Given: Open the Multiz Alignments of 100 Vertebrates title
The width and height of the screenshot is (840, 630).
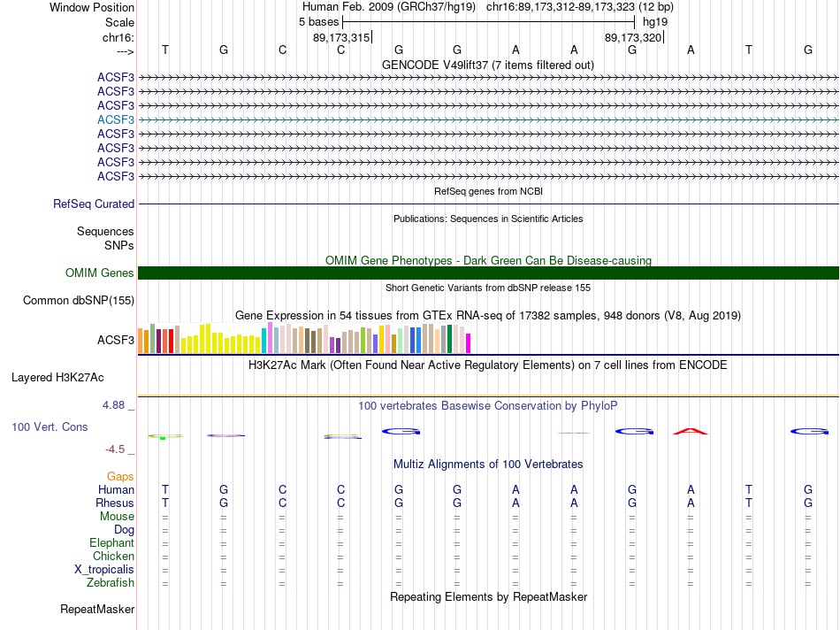Looking at the screenshot, I should [488, 465].
